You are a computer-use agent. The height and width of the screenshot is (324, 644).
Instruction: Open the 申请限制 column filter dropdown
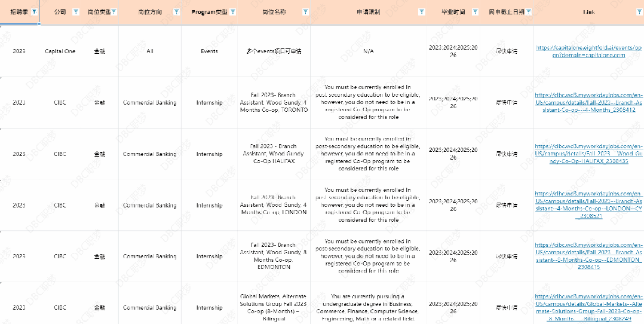[422, 12]
